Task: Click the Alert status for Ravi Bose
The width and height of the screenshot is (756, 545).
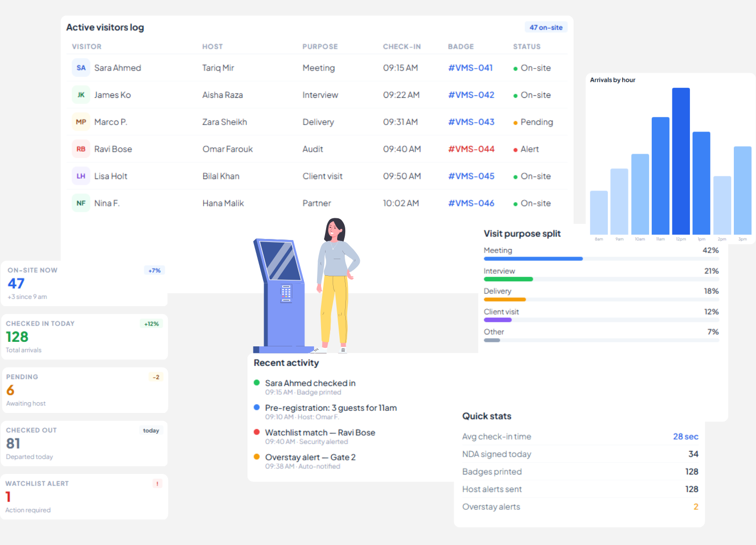Action: (526, 149)
